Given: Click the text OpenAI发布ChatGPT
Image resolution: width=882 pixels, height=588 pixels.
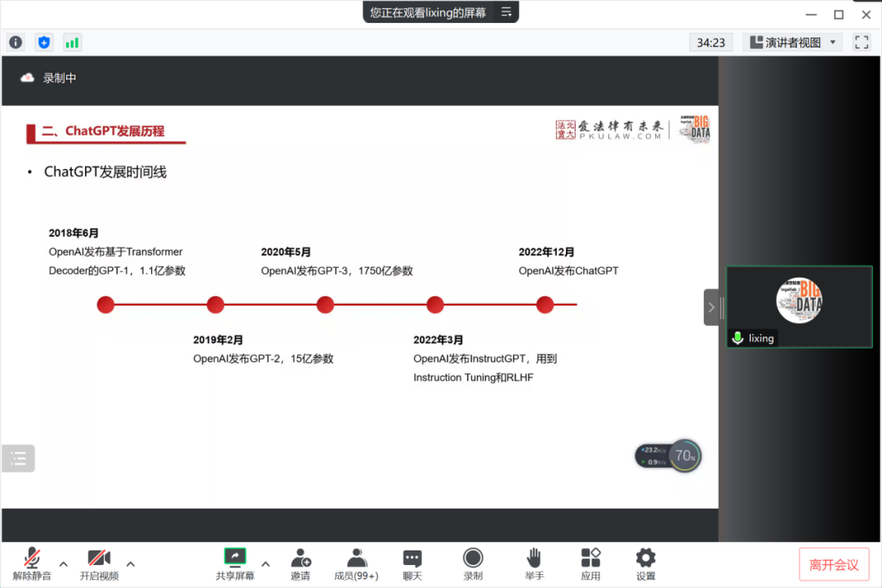Looking at the screenshot, I should (568, 270).
